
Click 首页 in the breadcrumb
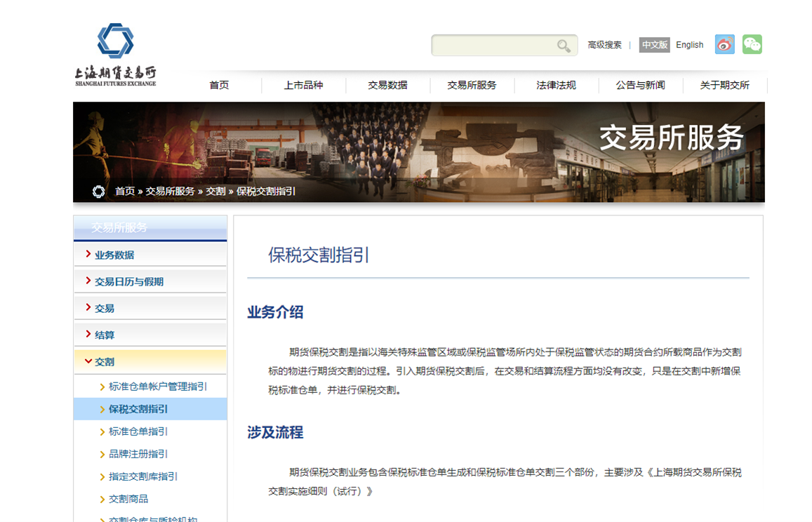pos(125,191)
